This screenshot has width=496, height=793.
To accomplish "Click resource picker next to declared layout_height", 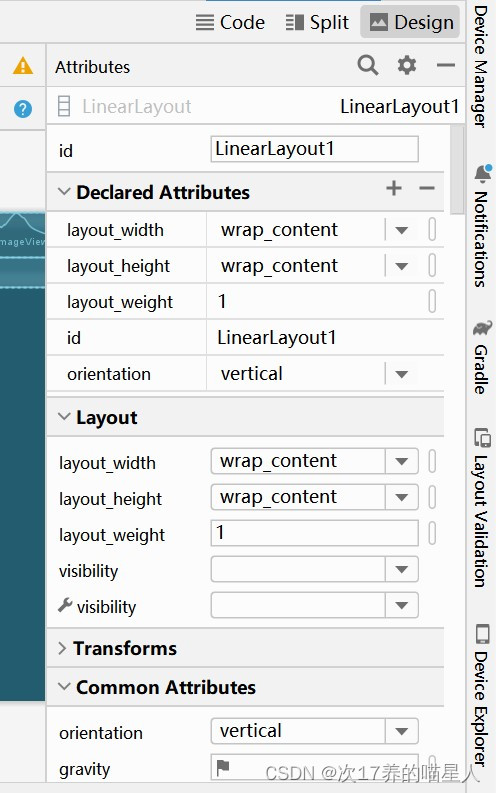I will pyautogui.click(x=432, y=266).
